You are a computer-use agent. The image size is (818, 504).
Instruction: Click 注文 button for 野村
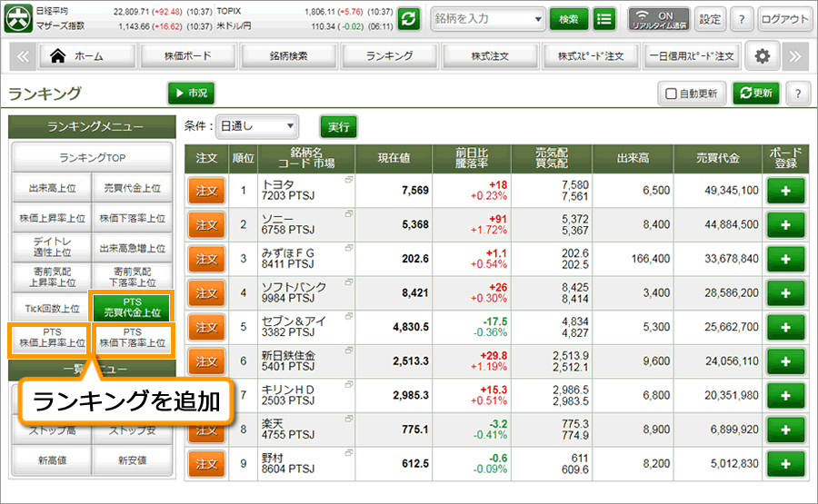click(206, 464)
